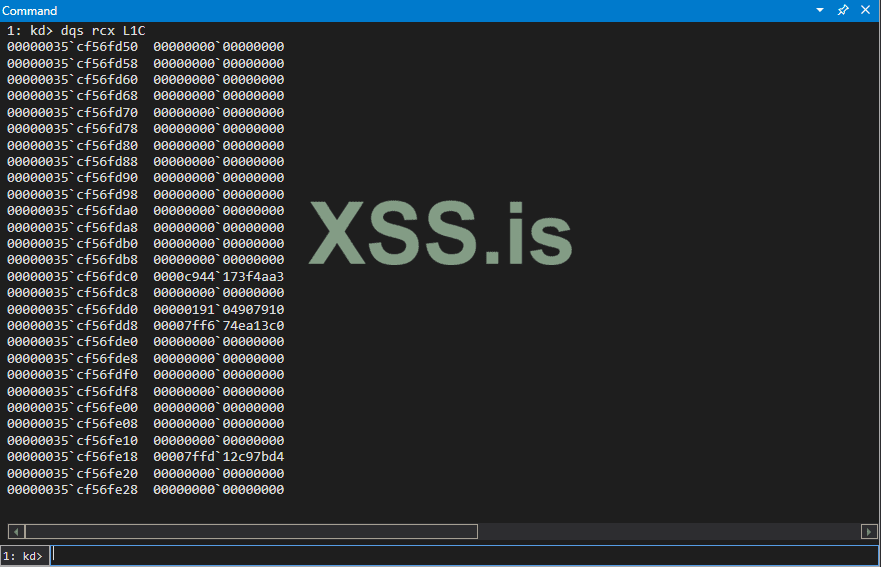Click the horizontal scrollbar thumb
The height and width of the screenshot is (567, 881).
click(x=251, y=531)
